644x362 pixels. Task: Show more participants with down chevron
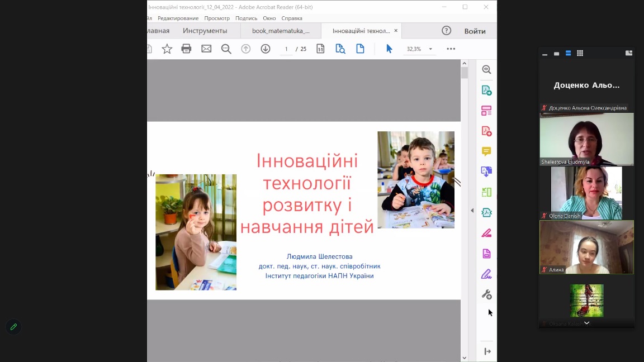586,323
